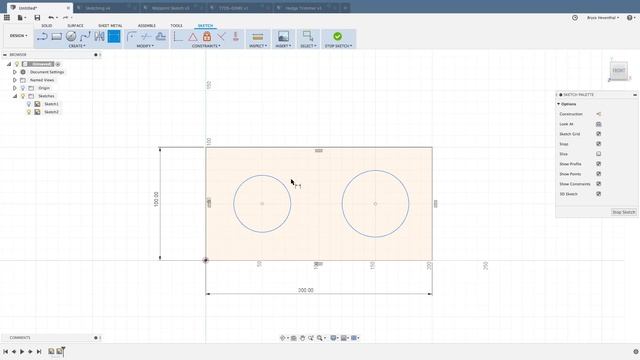
Task: Click the green Stop Sketch checkmark icon
Action: click(x=338, y=36)
